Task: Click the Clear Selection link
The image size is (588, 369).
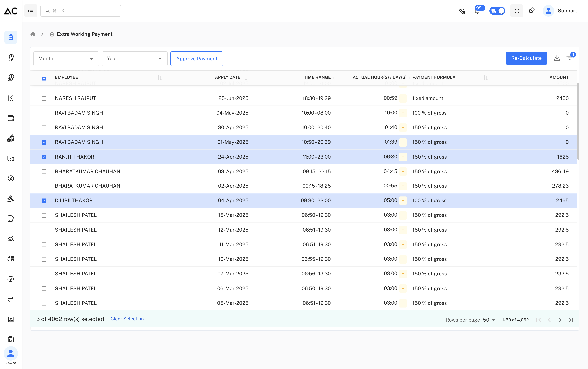Action: click(x=127, y=319)
